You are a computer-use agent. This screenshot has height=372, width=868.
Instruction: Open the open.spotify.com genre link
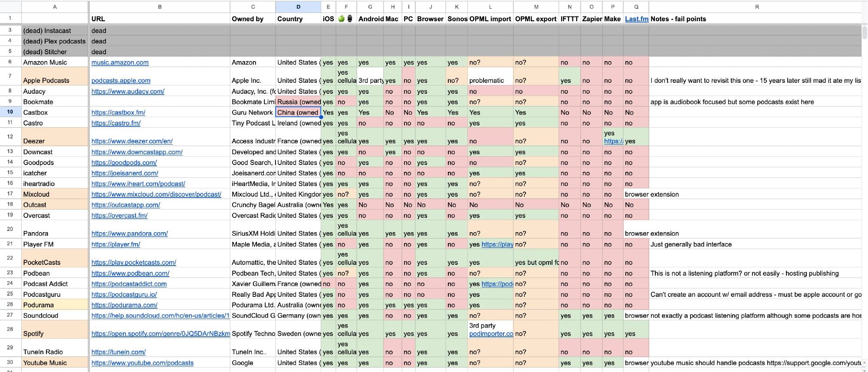[161, 334]
